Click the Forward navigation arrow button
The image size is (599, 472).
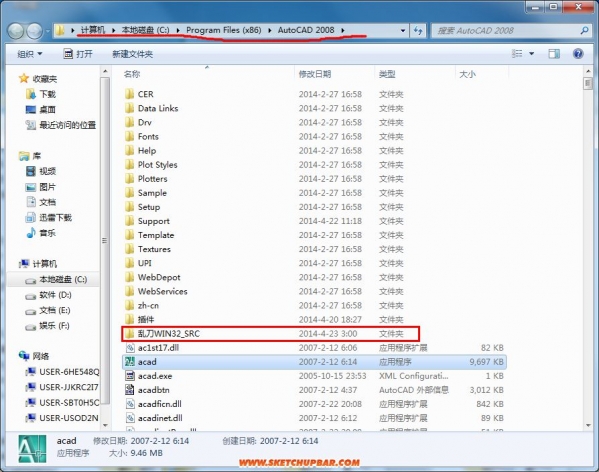[x=34, y=31]
